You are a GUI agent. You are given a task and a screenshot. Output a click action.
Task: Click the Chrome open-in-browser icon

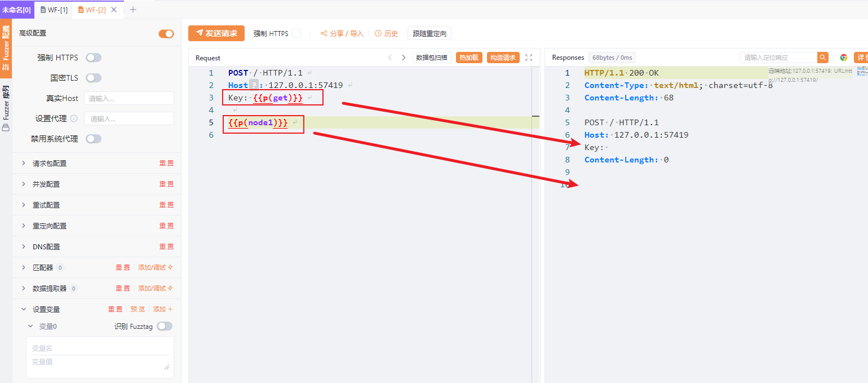843,58
